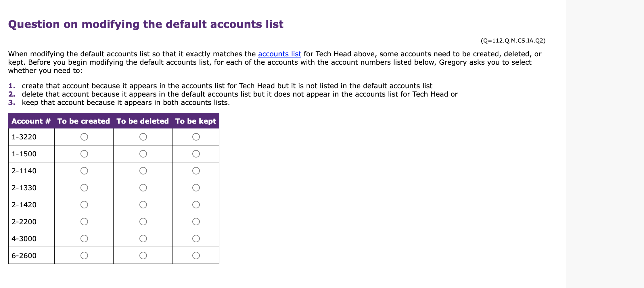Mark account 2-1140 as "To be kept"
The height and width of the screenshot is (288, 644).
196,171
